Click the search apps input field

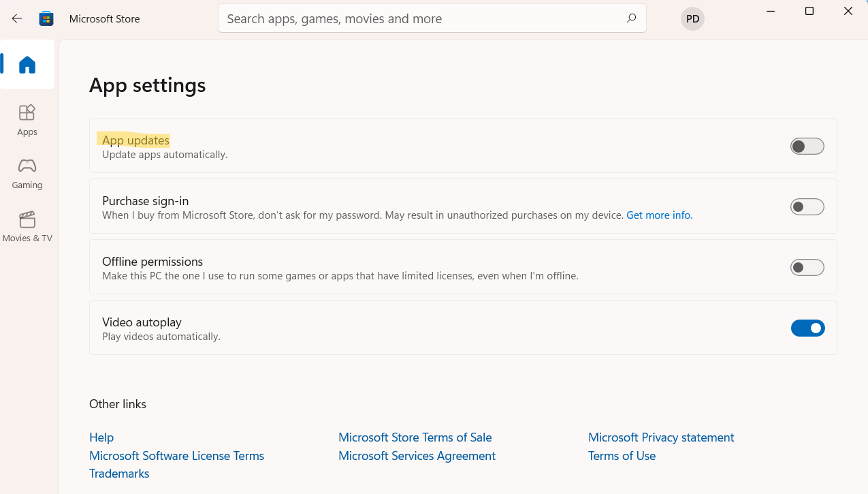tap(422, 18)
